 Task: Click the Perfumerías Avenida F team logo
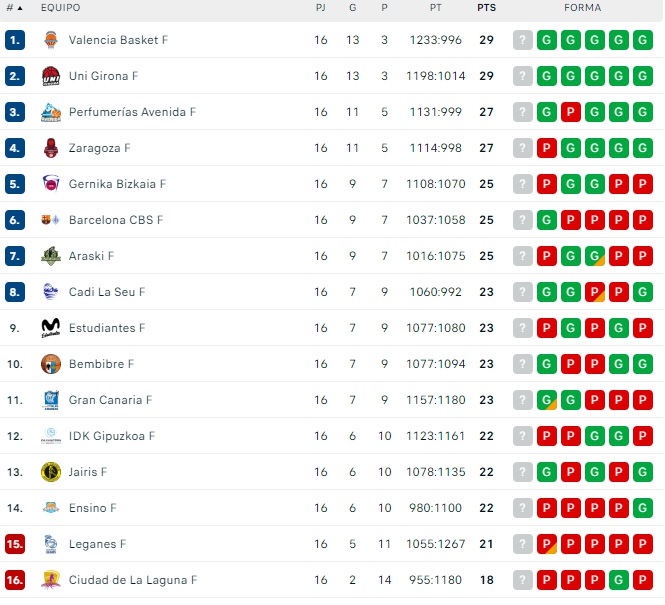coord(51,112)
